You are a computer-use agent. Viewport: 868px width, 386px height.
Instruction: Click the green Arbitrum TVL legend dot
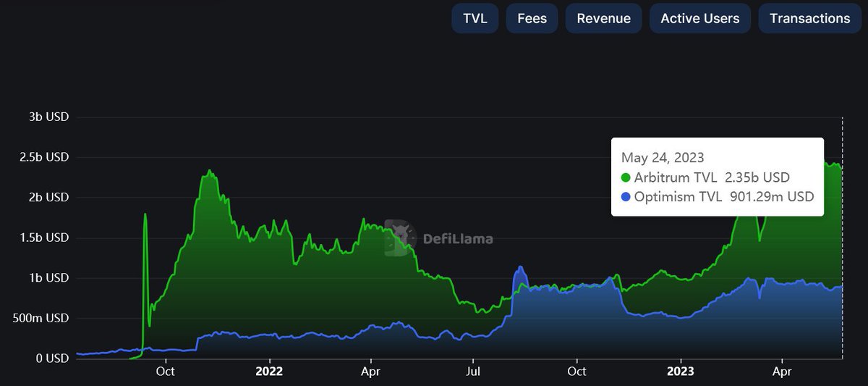tap(626, 177)
